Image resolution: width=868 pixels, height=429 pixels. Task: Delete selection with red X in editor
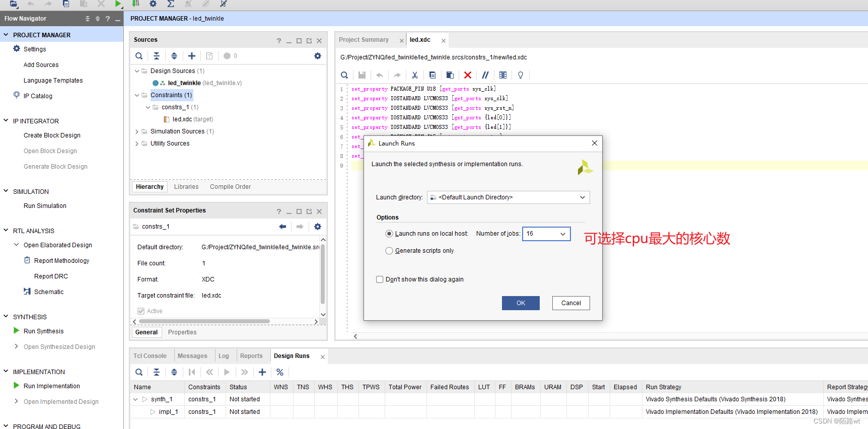[468, 75]
